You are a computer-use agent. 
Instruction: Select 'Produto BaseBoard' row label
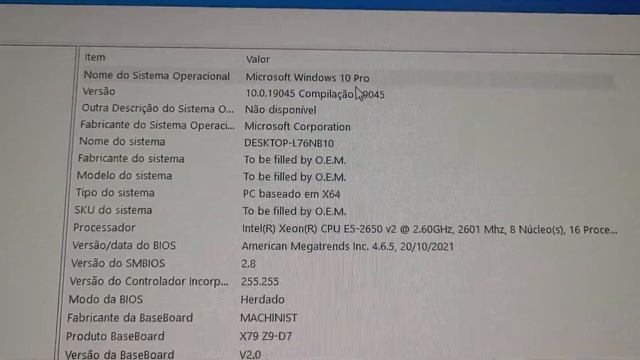coord(115,336)
